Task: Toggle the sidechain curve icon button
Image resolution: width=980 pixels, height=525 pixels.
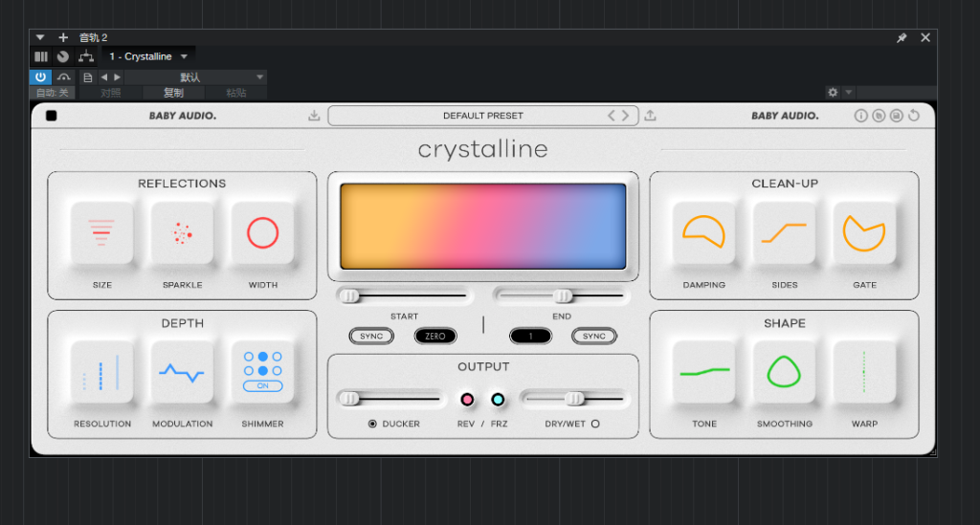Action: (64, 77)
